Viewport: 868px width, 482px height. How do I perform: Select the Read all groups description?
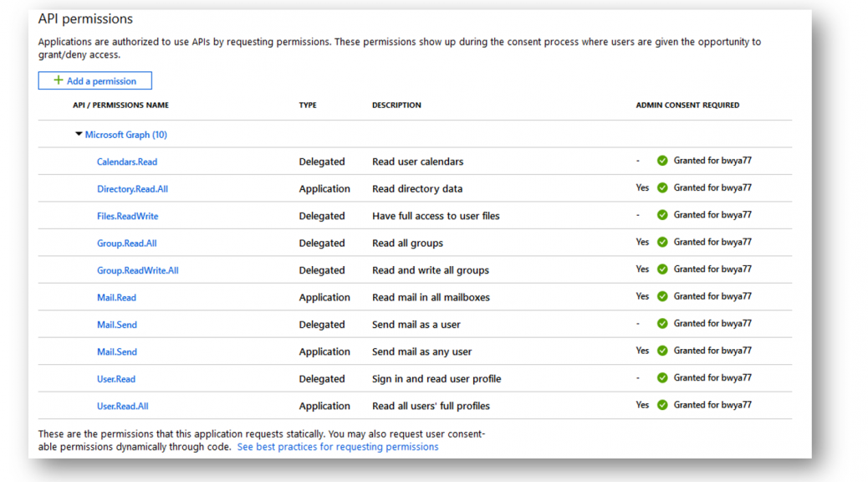click(407, 244)
